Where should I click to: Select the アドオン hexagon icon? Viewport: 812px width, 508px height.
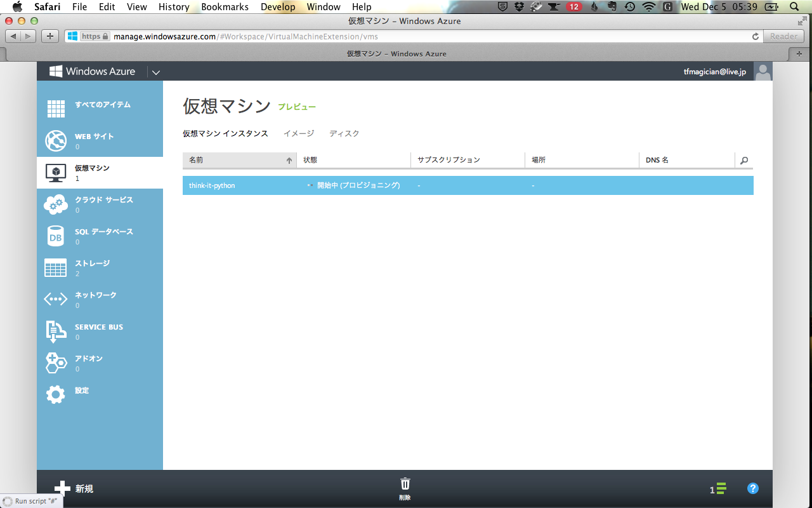pyautogui.click(x=56, y=363)
